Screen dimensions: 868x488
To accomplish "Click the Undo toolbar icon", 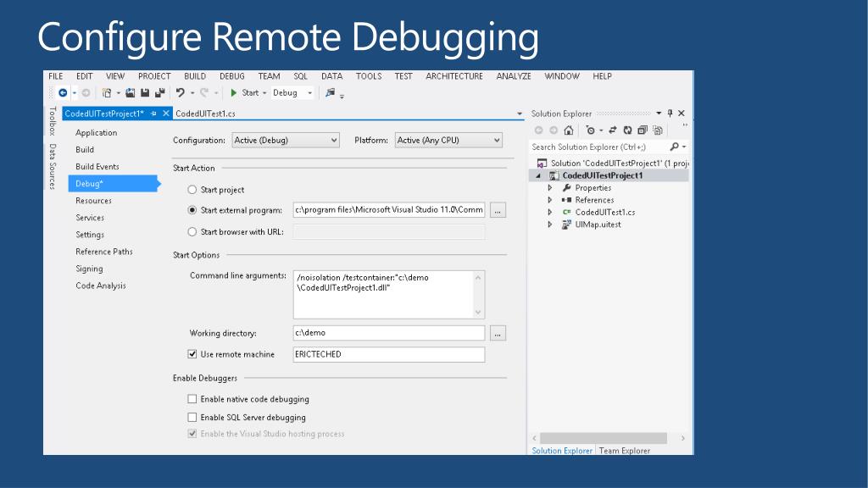I will coord(181,93).
